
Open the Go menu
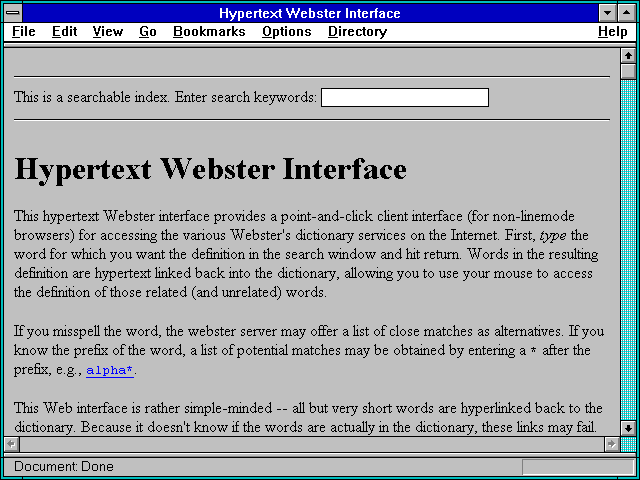148,32
